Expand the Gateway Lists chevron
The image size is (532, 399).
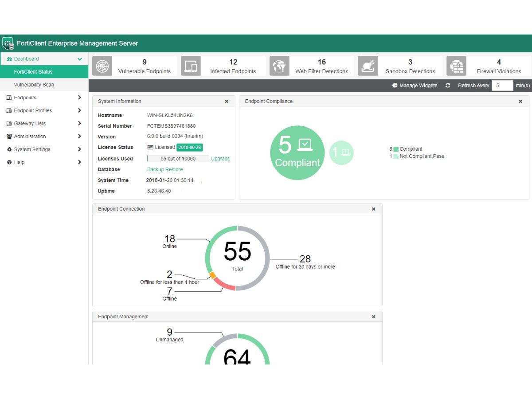click(80, 123)
